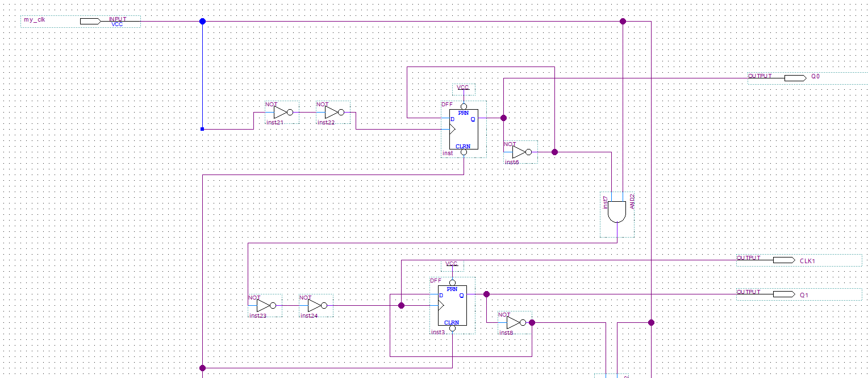The image size is (868, 378).
Task: Click the VCC symbol above DFF inst3
Action: (x=452, y=264)
